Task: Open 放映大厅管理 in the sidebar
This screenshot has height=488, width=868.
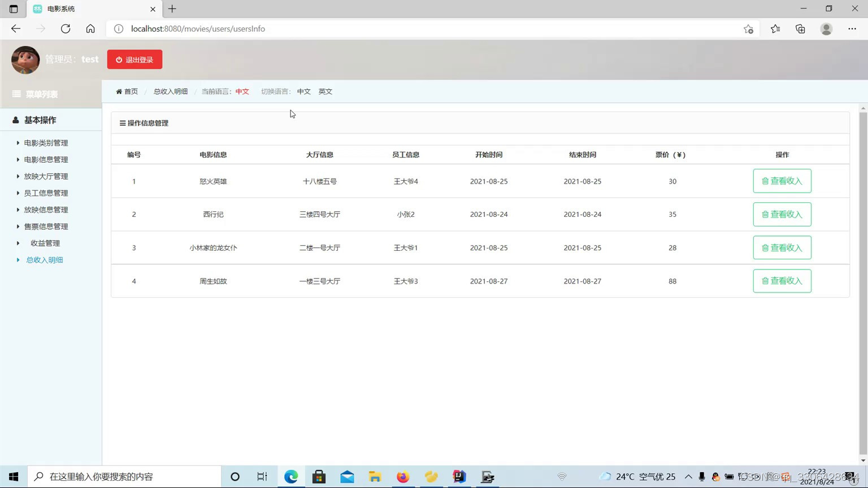Action: (46, 176)
